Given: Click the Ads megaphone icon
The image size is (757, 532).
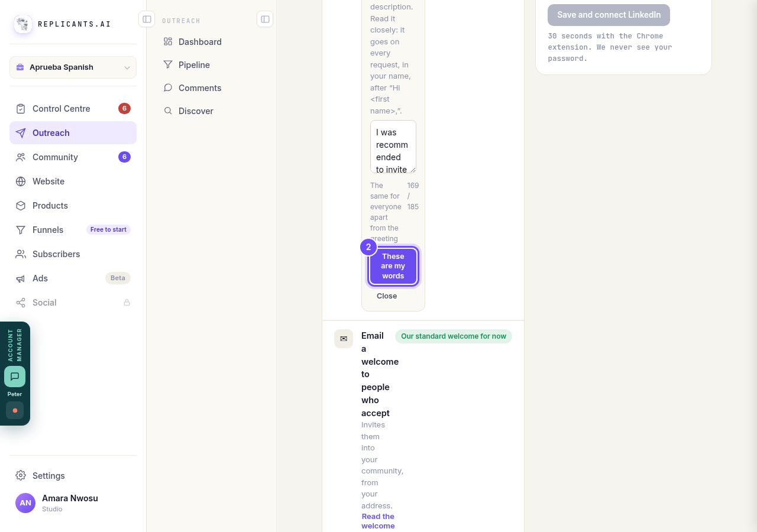Looking at the screenshot, I should (x=21, y=278).
